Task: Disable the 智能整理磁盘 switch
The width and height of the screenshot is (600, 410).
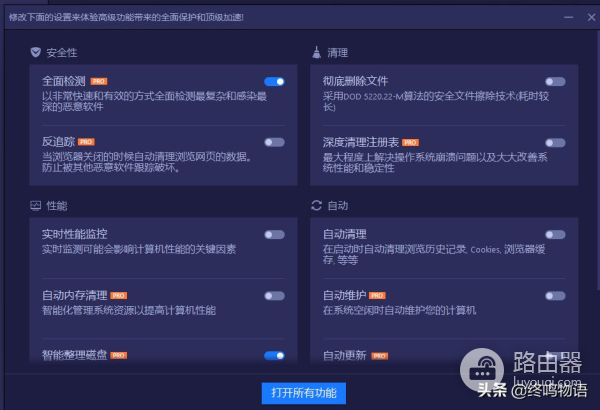Action: pyautogui.click(x=274, y=356)
